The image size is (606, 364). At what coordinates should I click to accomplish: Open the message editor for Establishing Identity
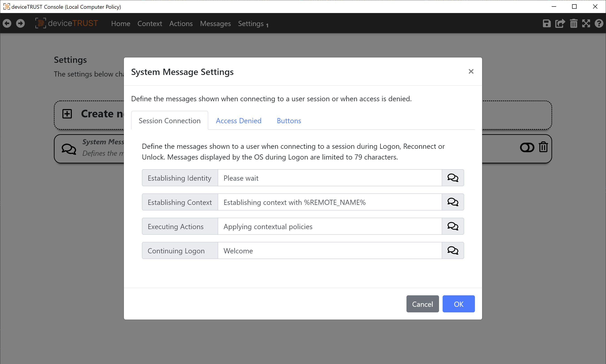coord(452,178)
